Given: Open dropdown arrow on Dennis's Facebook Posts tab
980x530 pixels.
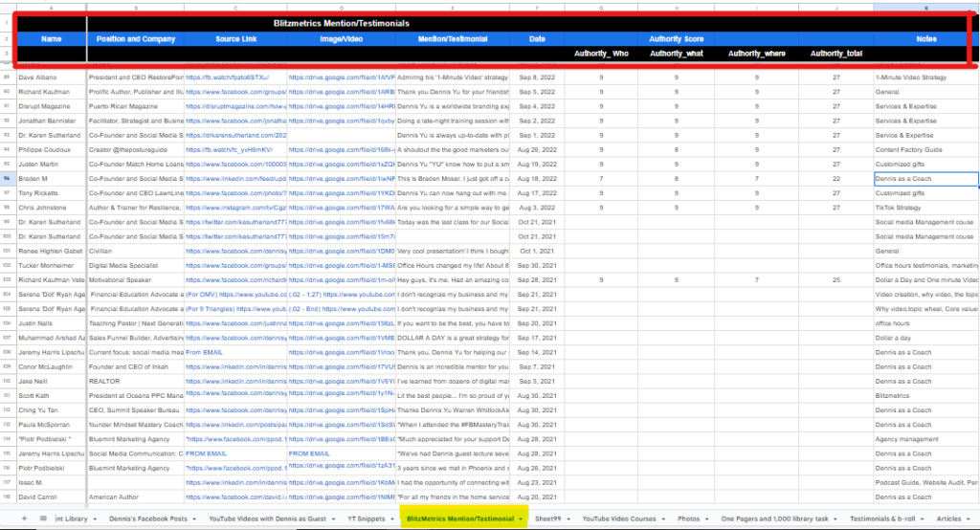Looking at the screenshot, I should click(x=194, y=519).
